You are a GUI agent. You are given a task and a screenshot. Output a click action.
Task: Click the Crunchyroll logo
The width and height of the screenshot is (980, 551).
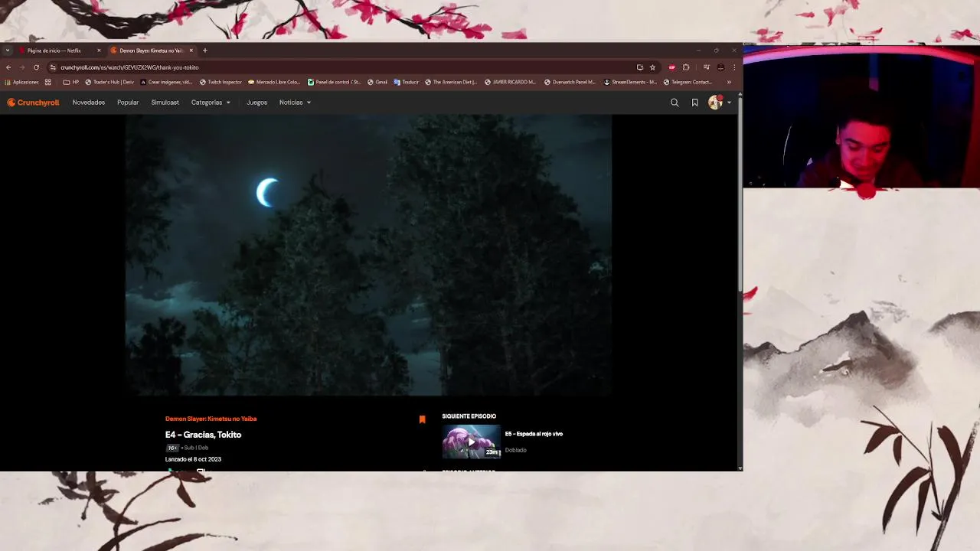click(x=33, y=103)
